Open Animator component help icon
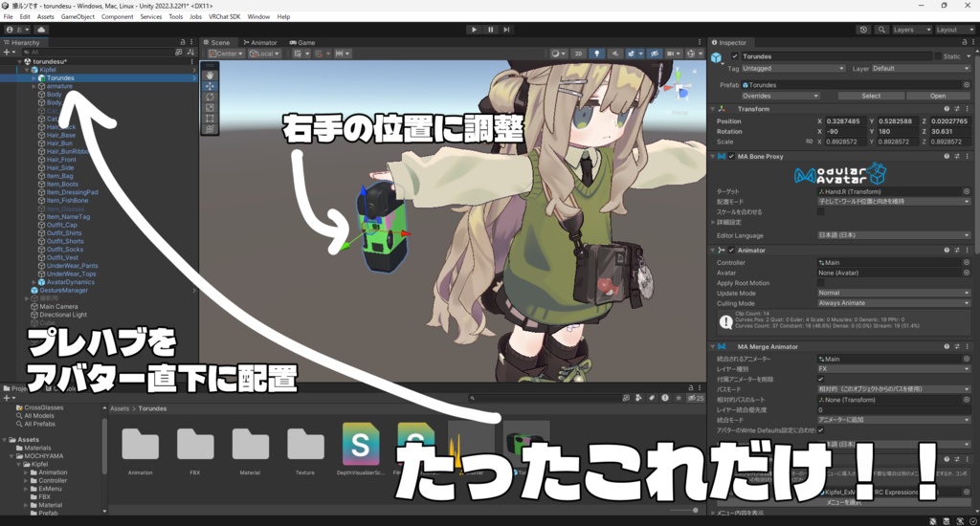Screen dimensions: 980x526 click(947, 250)
